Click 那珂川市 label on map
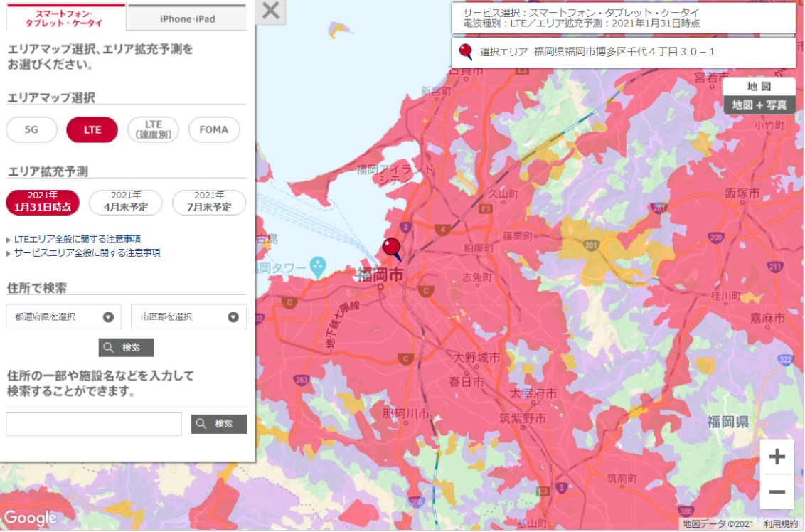The height and width of the screenshot is (532, 805). click(x=405, y=413)
